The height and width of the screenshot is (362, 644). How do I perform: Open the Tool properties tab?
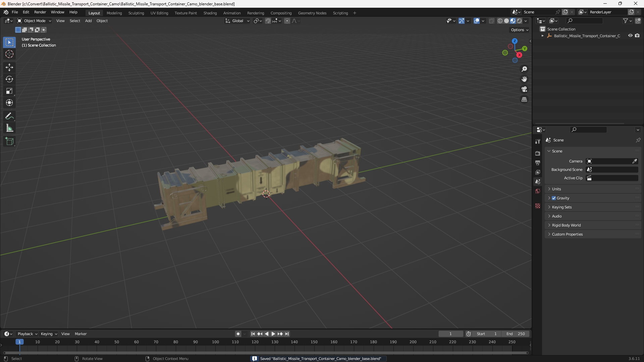pos(538,141)
